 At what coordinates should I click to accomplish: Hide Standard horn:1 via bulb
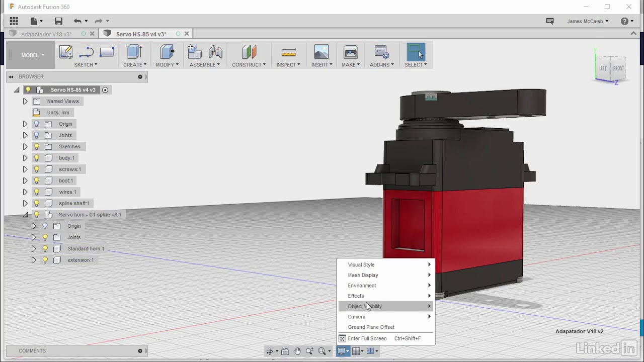[45, 248]
